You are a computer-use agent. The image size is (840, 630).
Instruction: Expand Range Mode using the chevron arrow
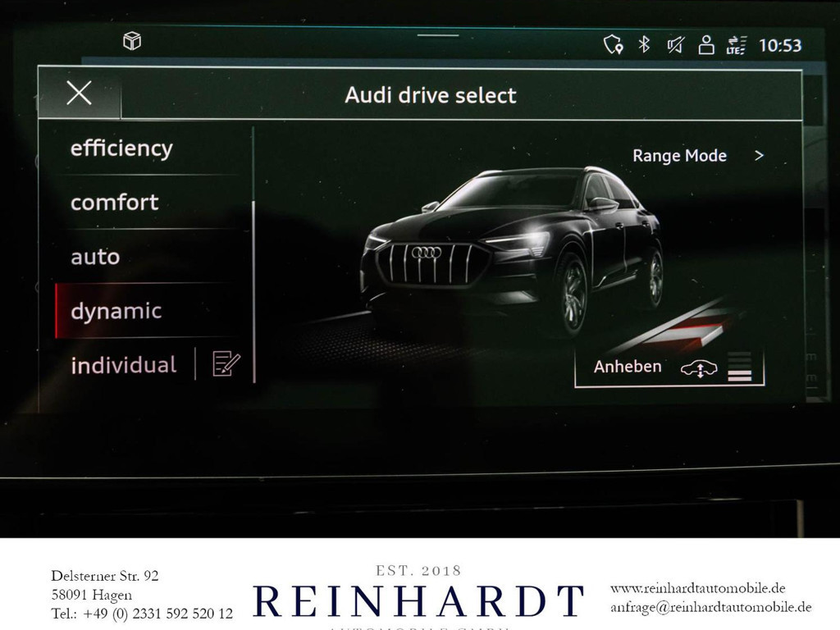point(759,155)
